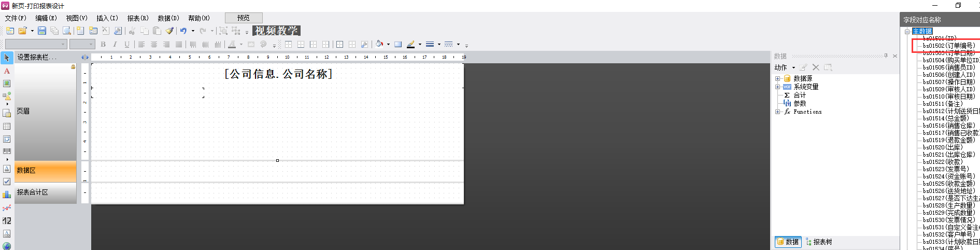Toggle italic formatting
Image resolution: width=980 pixels, height=250 pixels.
(x=115, y=45)
